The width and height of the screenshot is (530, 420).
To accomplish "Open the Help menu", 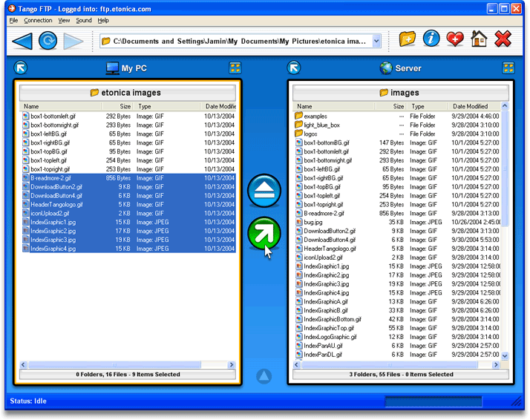I will tap(103, 20).
